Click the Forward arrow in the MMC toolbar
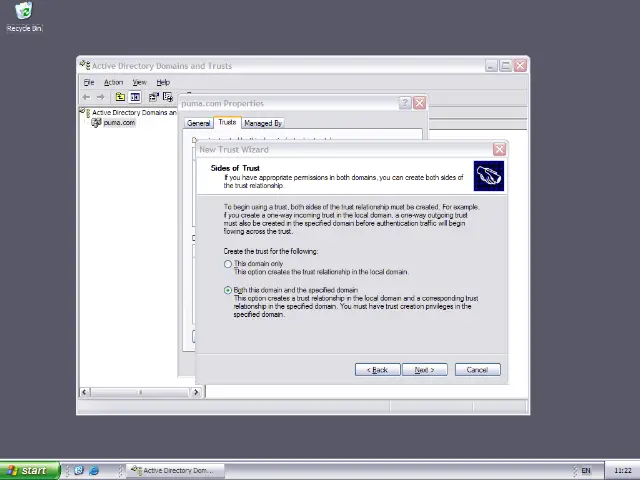The width and height of the screenshot is (640, 480). pos(100,97)
